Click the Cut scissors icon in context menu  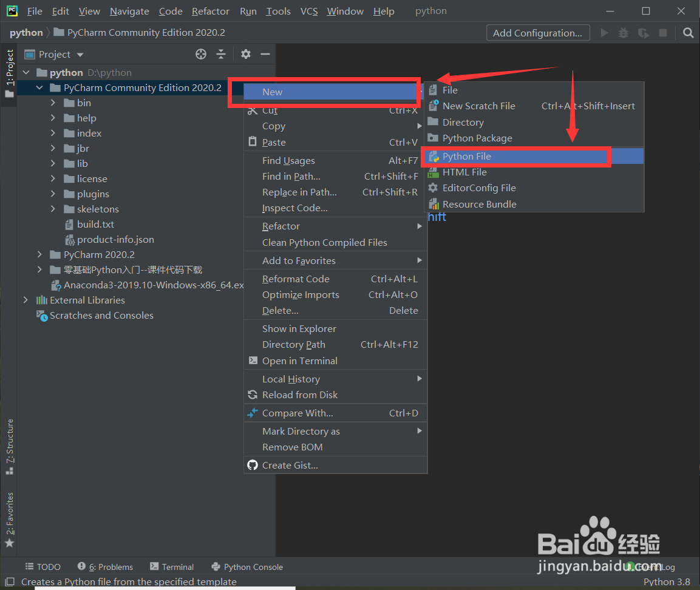point(253,110)
